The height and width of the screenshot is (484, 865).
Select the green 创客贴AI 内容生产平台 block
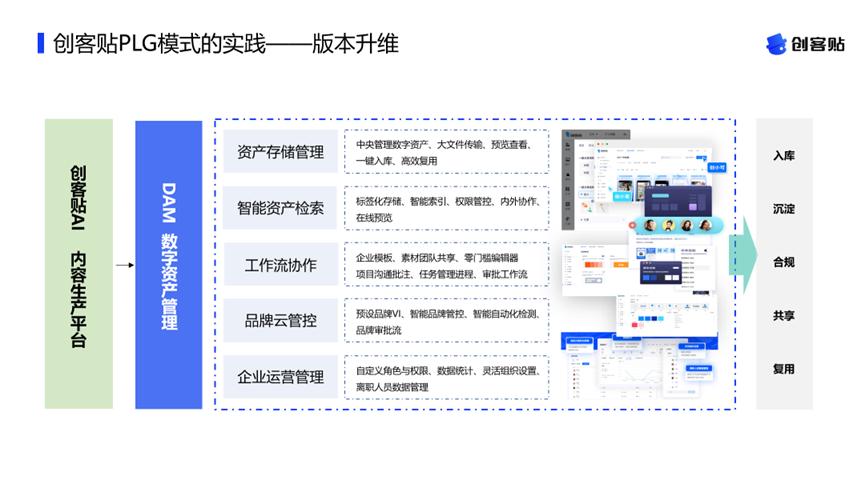[79, 264]
